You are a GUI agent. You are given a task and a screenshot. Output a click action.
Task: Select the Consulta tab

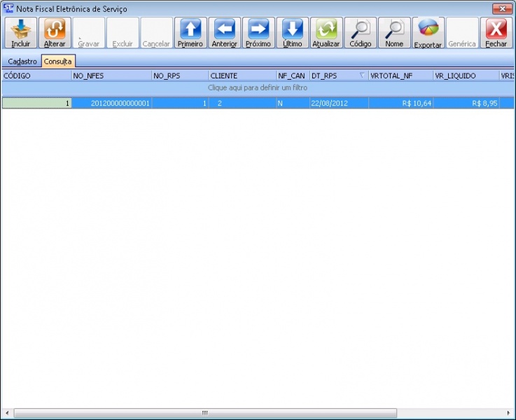[58, 62]
